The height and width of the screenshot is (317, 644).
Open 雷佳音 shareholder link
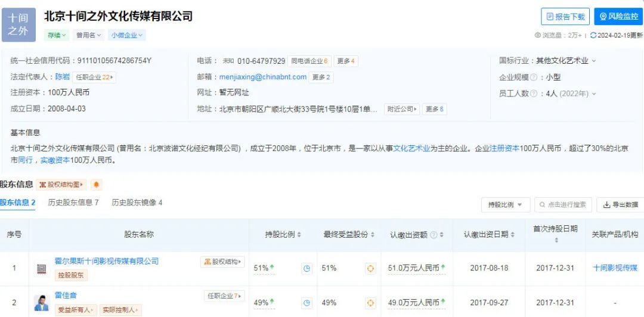pos(66,295)
